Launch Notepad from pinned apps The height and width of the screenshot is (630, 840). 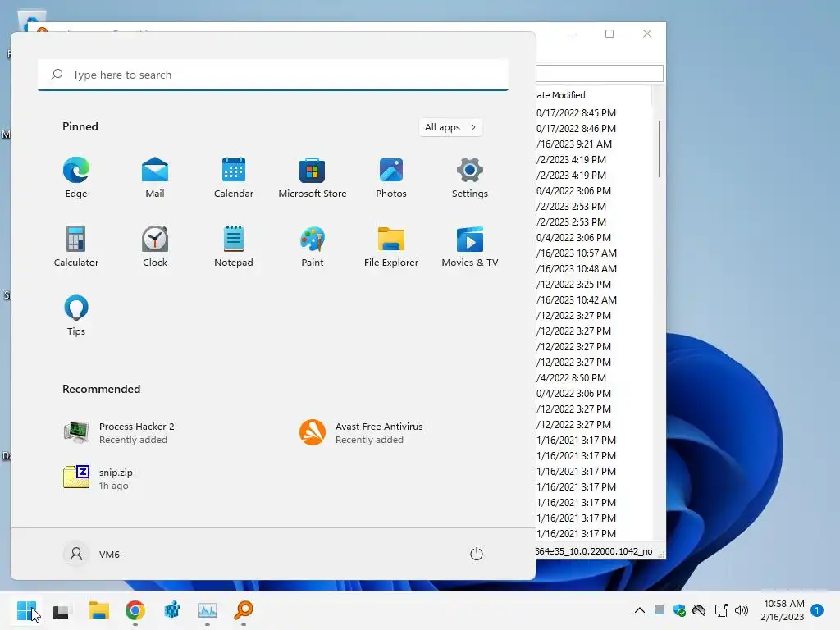[x=234, y=246]
